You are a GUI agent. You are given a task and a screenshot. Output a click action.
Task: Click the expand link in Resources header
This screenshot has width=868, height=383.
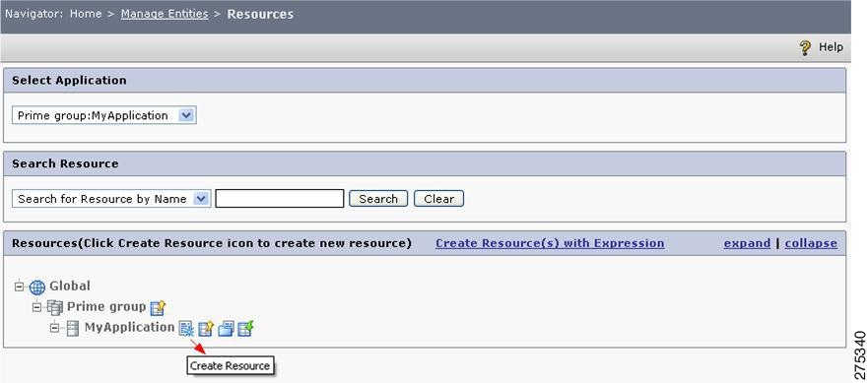tap(747, 243)
